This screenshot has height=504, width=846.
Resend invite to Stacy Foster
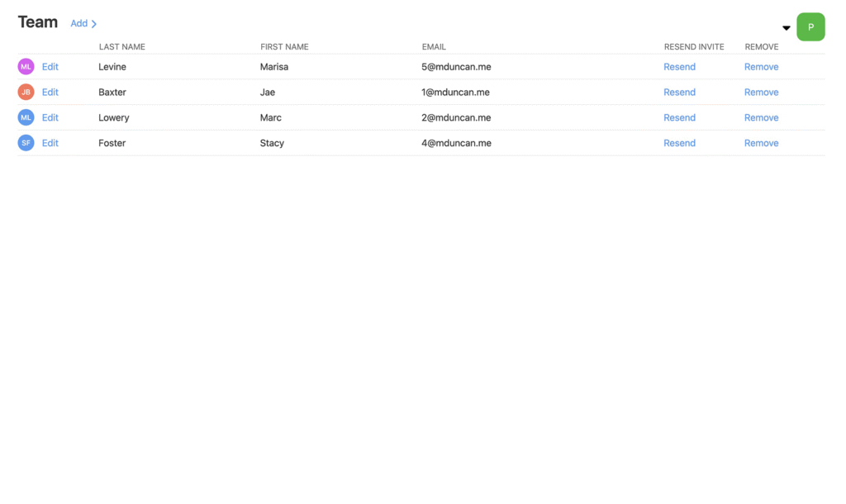(x=679, y=143)
